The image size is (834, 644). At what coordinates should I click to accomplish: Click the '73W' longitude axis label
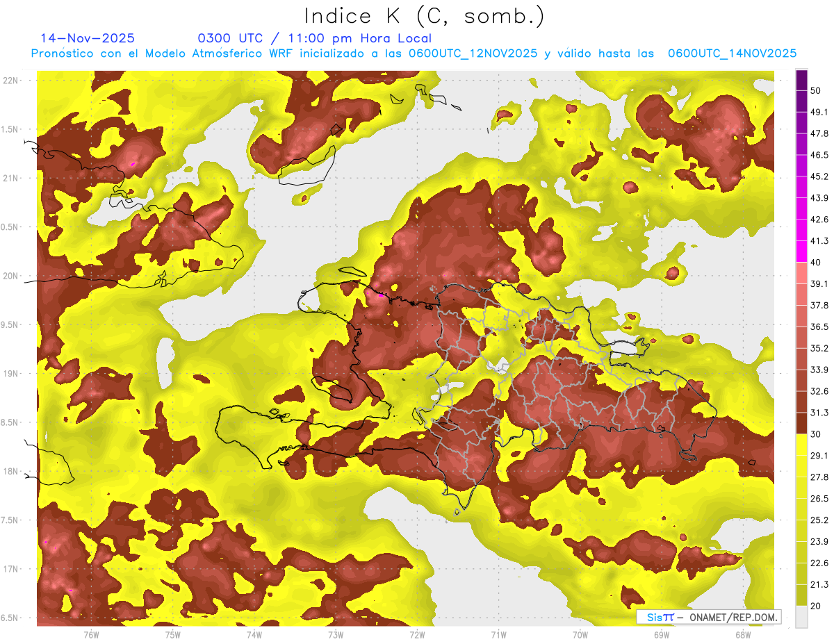(x=336, y=634)
